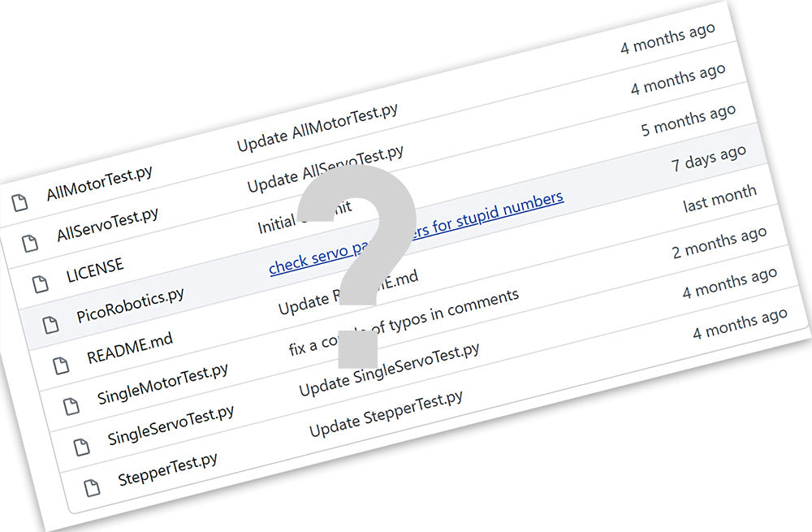This screenshot has height=532, width=812.
Task: Open the SingleMotorTest.py file name
Action: (162, 384)
